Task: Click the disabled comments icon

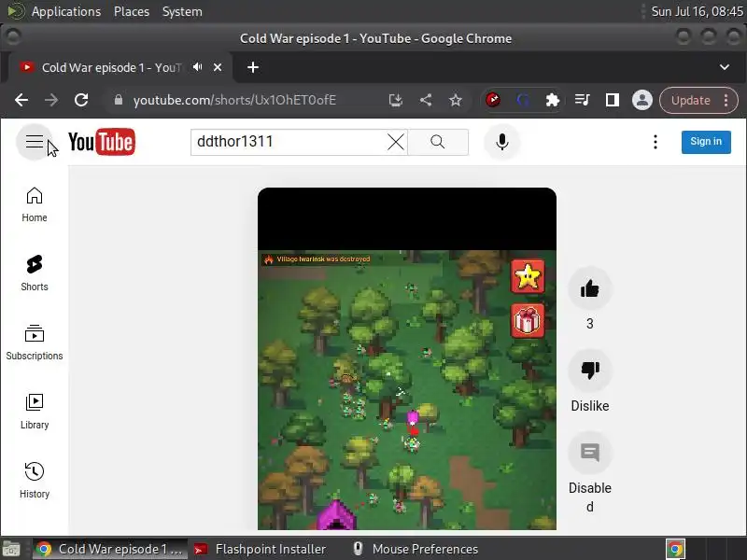Action: (x=590, y=453)
